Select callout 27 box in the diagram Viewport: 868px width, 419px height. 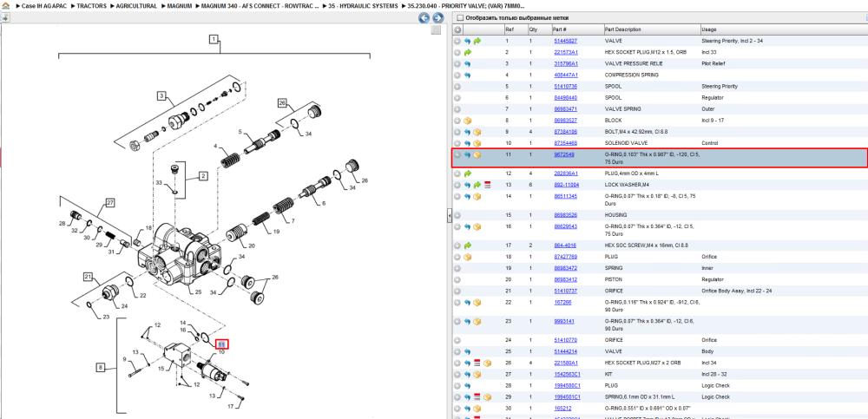[110, 203]
